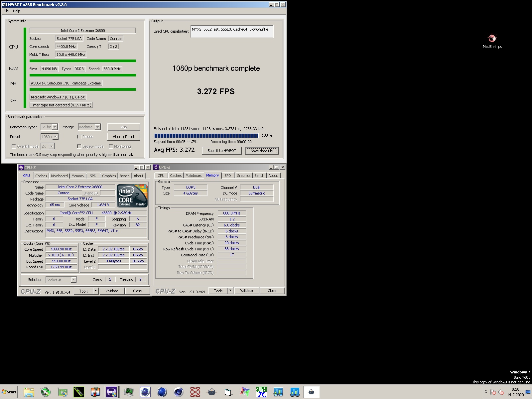This screenshot has width=532, height=399.
Task: Select the CAS# Latency 6.0 clocks value
Action: [232, 225]
